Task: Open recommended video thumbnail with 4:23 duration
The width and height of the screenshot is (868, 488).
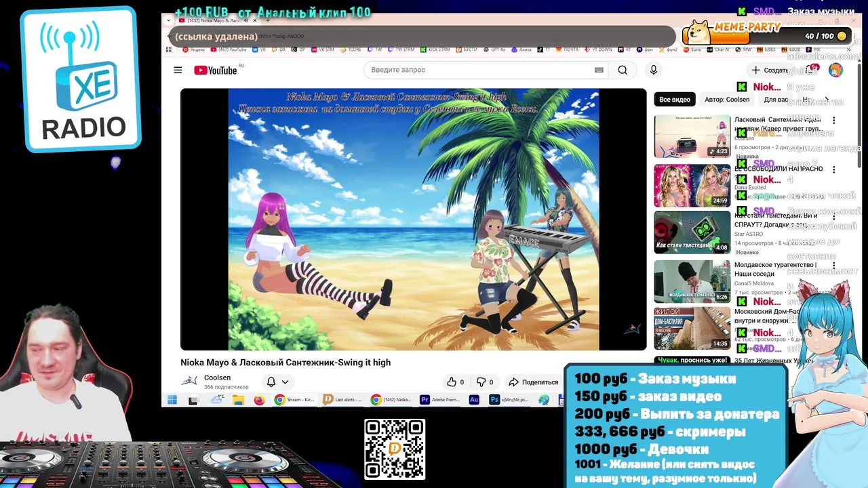Action: 692,136
